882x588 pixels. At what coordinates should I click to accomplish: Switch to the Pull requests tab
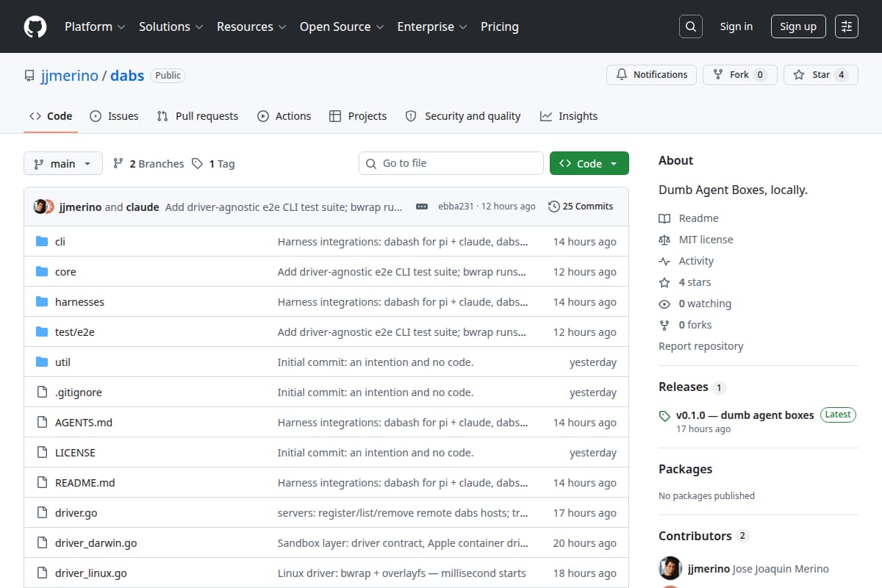point(198,116)
